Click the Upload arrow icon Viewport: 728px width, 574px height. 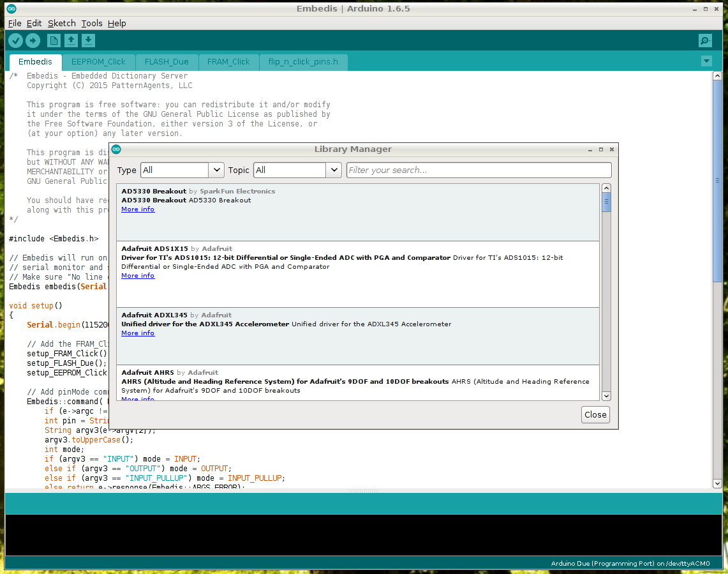pos(33,41)
